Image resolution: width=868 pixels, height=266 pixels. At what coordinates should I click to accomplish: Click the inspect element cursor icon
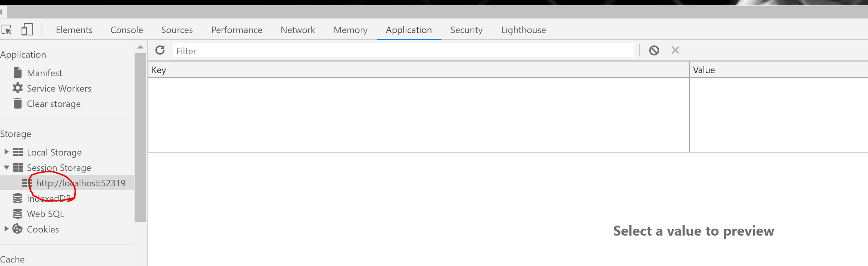(x=7, y=30)
